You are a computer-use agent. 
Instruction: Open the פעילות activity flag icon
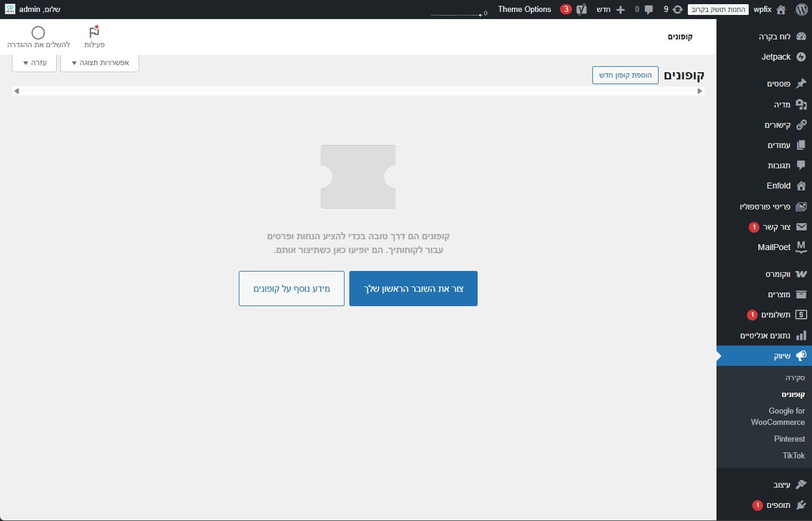pos(94,33)
